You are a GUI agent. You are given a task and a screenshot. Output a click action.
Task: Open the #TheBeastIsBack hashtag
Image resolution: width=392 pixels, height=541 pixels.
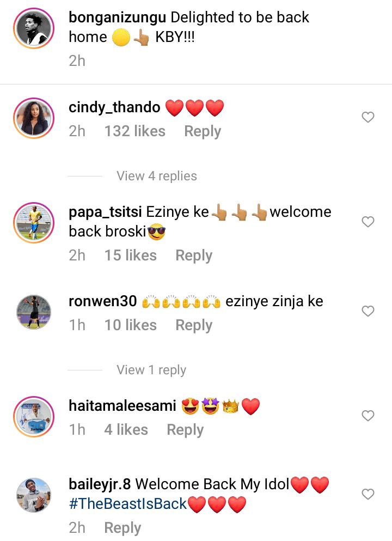pyautogui.click(x=127, y=504)
